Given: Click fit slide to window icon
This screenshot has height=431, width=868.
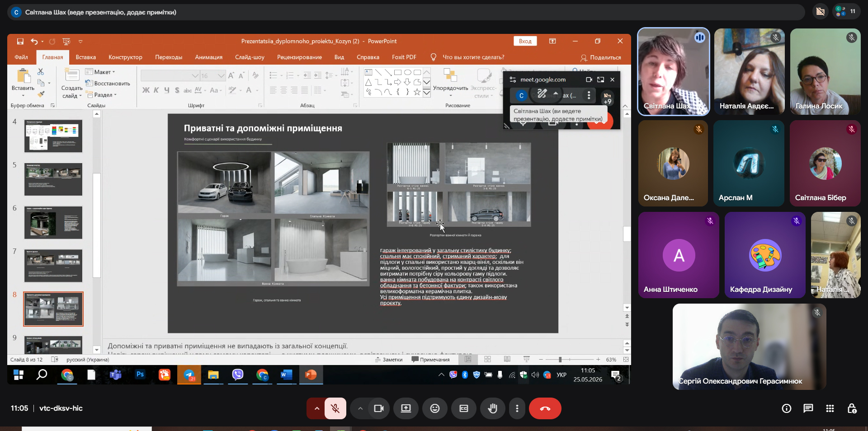Looking at the screenshot, I should coord(626,360).
